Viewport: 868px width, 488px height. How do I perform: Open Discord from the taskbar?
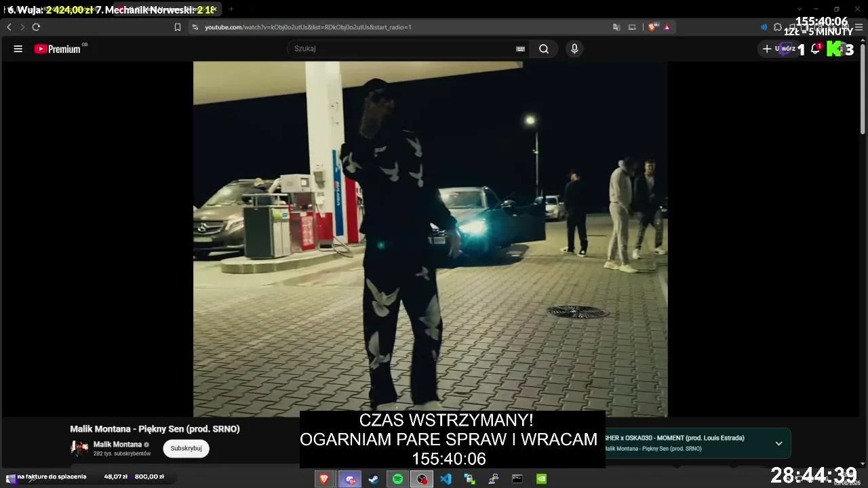350,479
